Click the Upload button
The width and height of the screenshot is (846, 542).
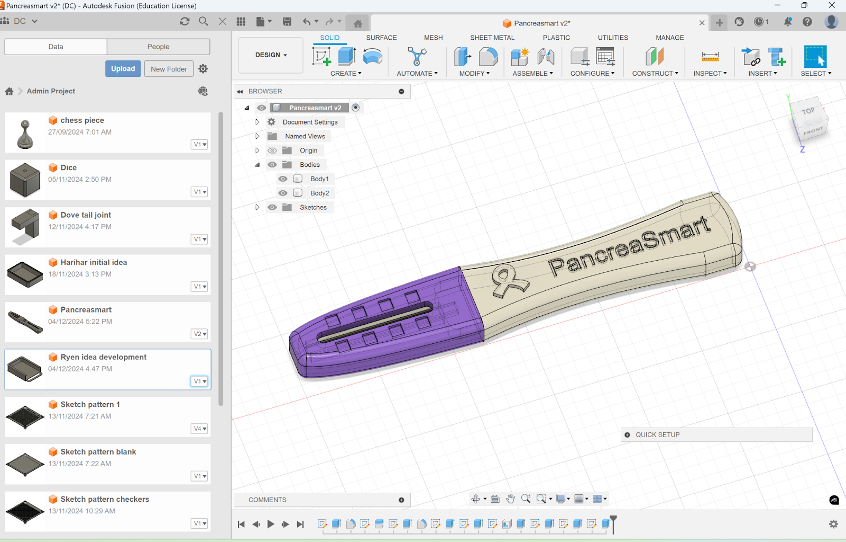[x=123, y=69]
